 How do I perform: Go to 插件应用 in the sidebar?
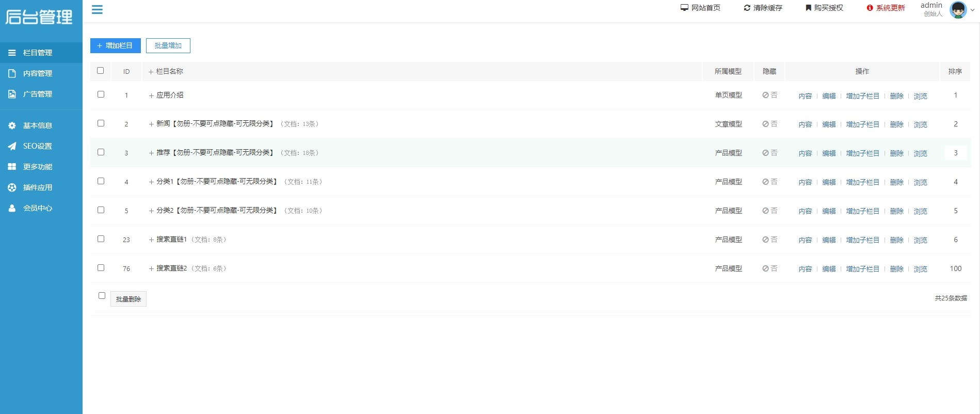coord(37,187)
